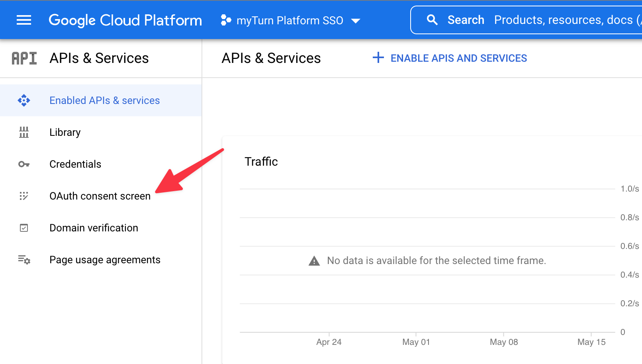Open Domain verification

click(101, 228)
